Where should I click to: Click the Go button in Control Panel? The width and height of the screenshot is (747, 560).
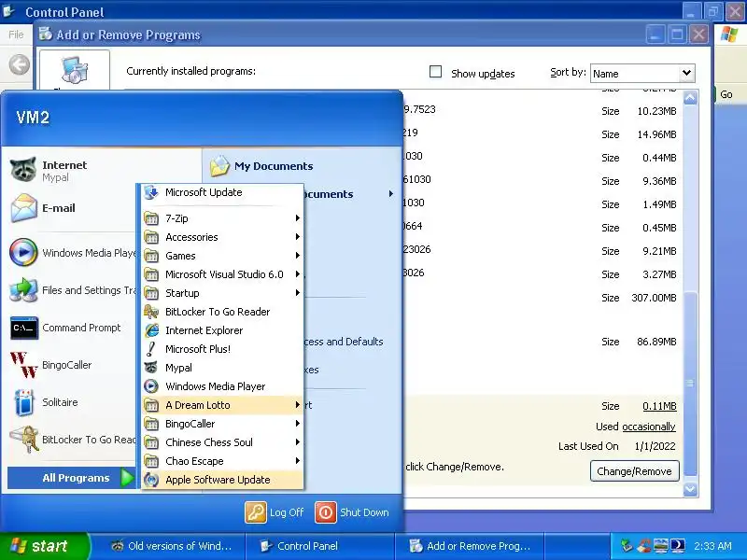(x=726, y=94)
